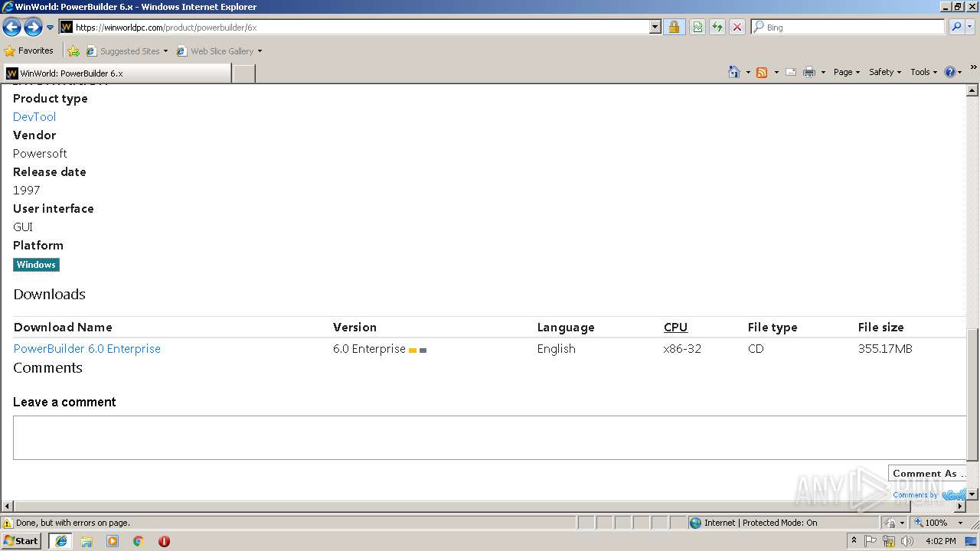Open the Windows Explorer folder taskbar icon
Image resolution: width=980 pixels, height=551 pixels.
pos(87,541)
